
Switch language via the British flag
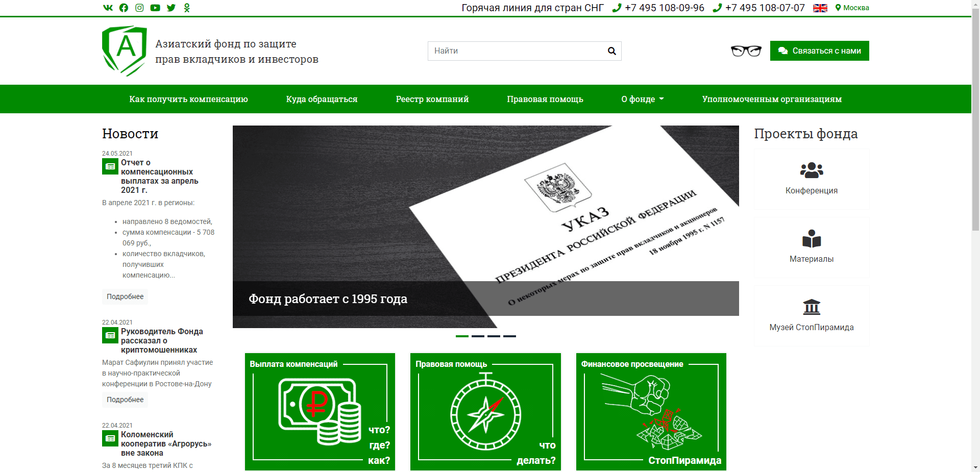(x=820, y=8)
